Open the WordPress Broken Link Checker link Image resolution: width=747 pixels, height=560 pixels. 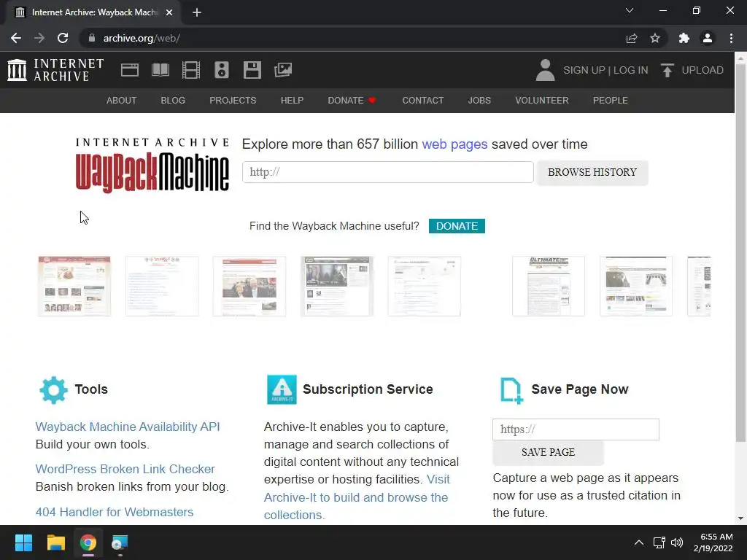[125, 469]
